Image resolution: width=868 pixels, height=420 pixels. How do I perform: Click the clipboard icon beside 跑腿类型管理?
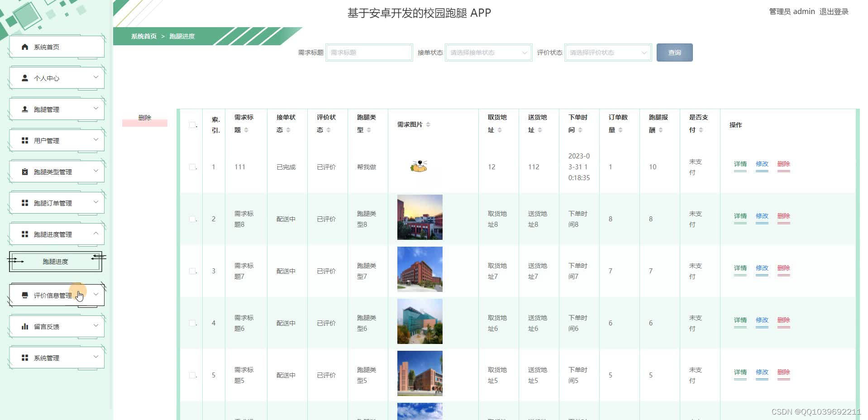25,172
